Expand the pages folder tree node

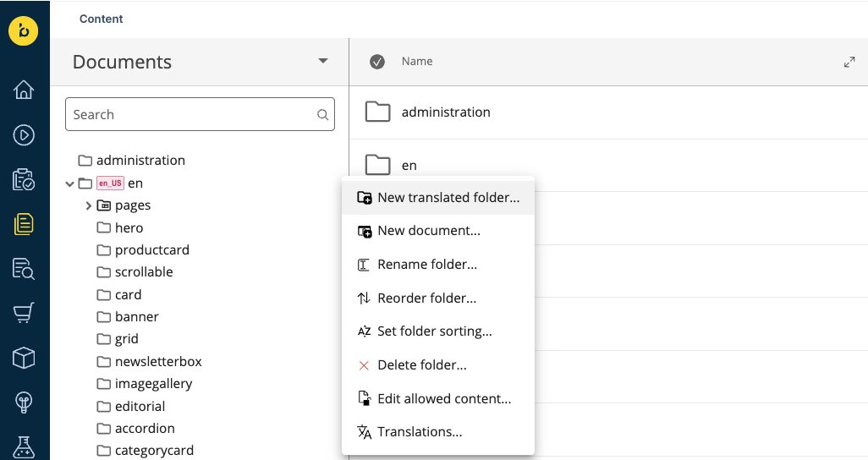click(x=88, y=206)
